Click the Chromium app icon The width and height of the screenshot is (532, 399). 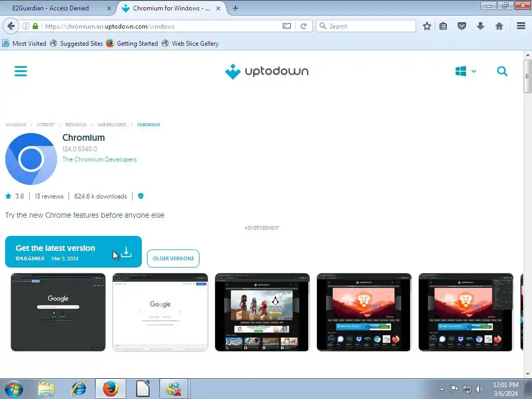point(31,159)
